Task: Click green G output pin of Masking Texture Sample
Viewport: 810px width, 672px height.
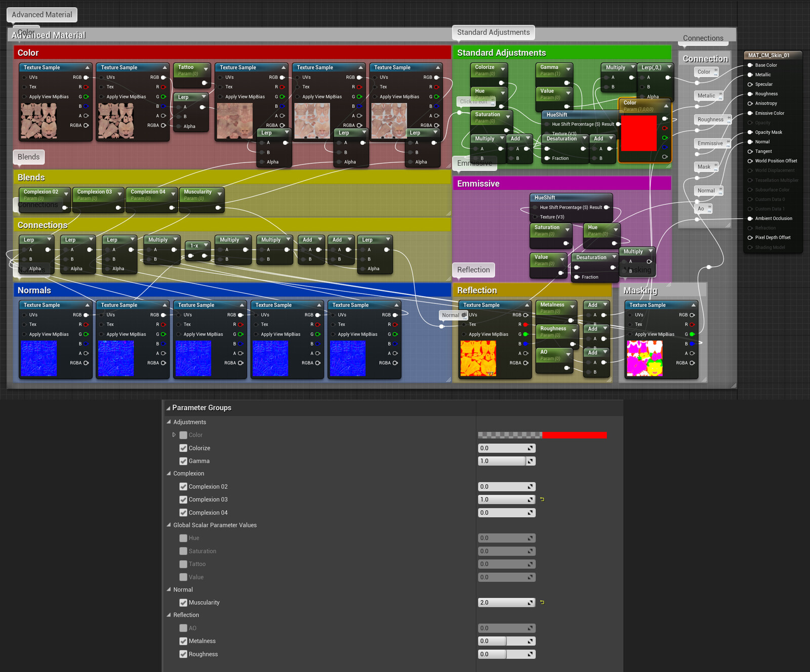Action: 692,334
